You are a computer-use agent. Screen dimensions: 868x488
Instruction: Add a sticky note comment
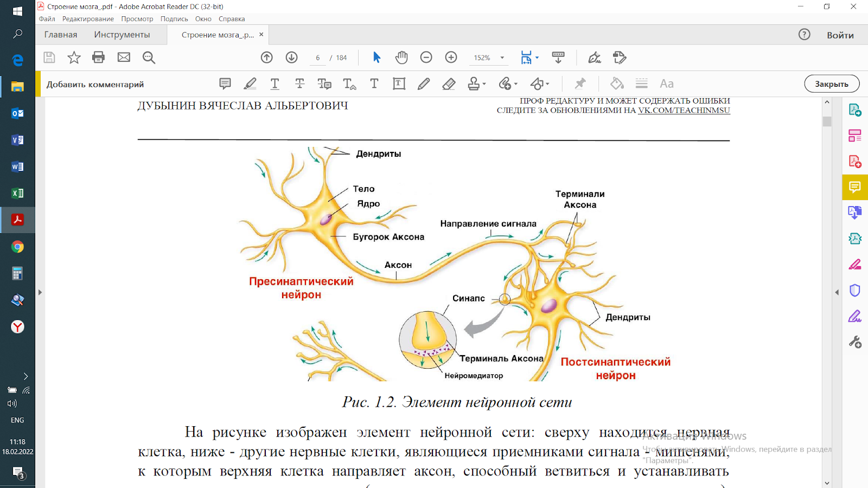[x=225, y=84]
